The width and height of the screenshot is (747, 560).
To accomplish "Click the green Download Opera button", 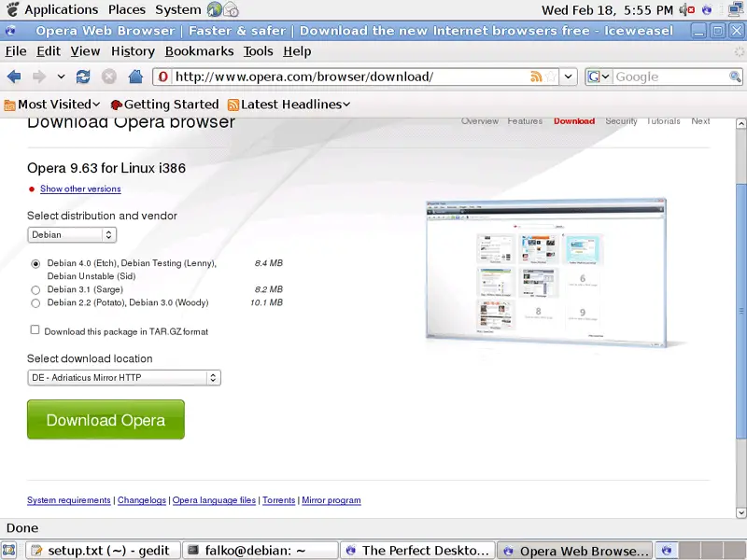I will (106, 419).
